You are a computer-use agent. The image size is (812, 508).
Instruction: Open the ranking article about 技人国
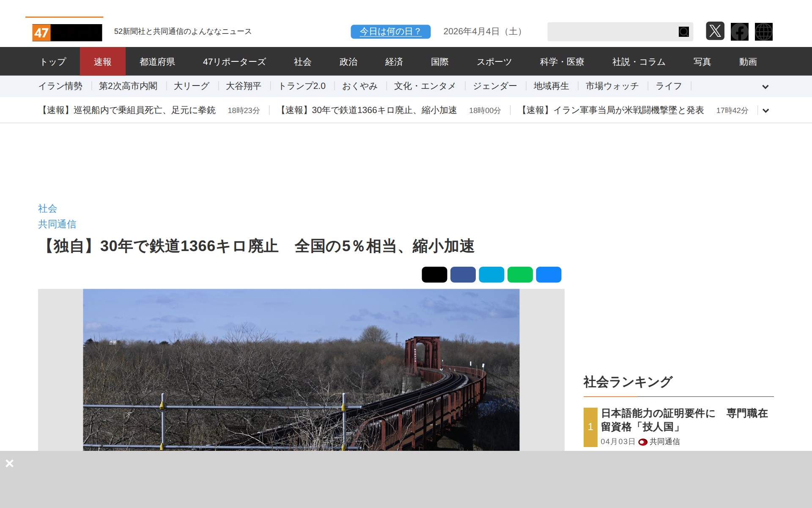(684, 420)
